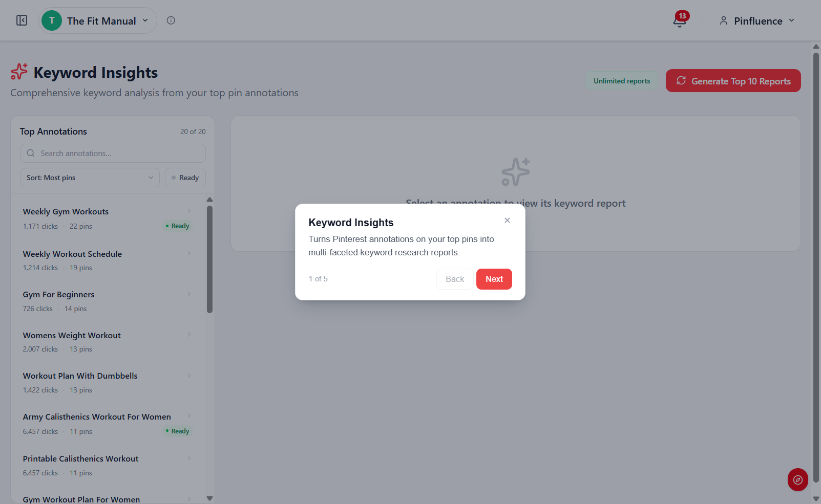Click annotations list scroll-down arrow
This screenshot has height=504, width=821.
pos(209,498)
